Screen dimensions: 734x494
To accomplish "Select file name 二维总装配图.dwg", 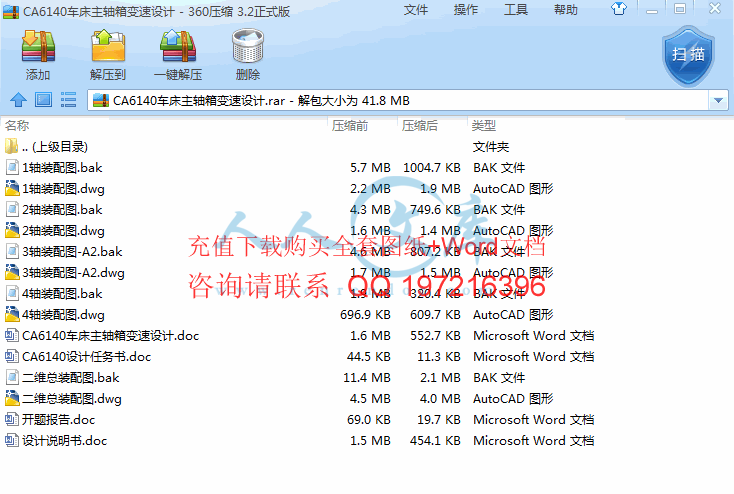I will pyautogui.click(x=72, y=398).
